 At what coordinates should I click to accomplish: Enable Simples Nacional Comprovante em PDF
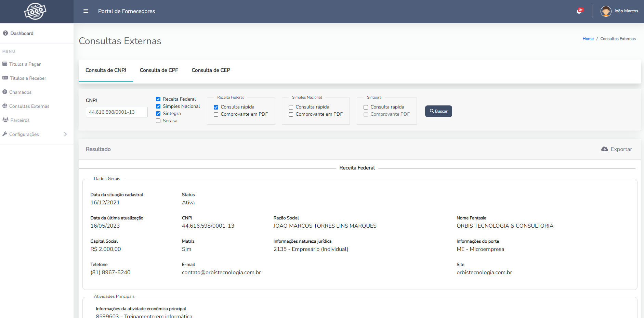[291, 114]
